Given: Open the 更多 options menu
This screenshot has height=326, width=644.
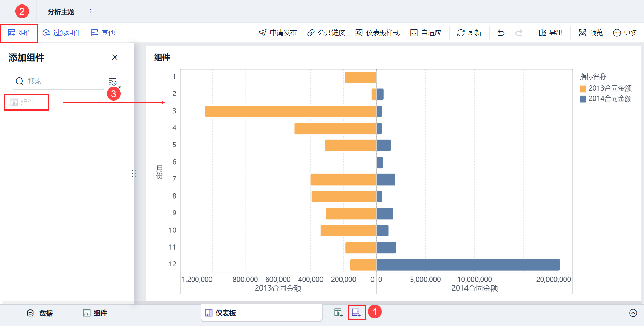Looking at the screenshot, I should point(625,33).
